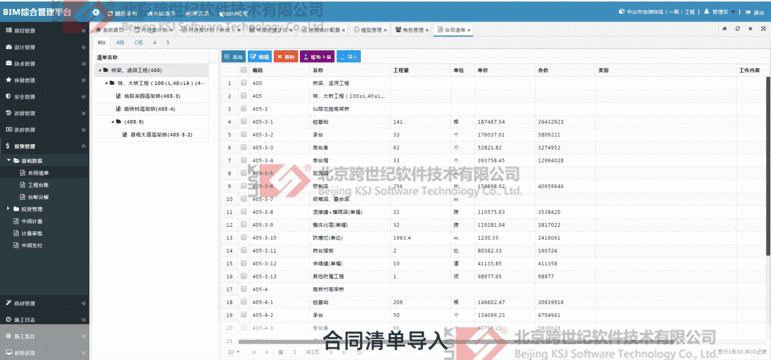Collapse the 基础数据 folder in the sidebar
Viewport: 771px width, 360px height.
[9, 160]
